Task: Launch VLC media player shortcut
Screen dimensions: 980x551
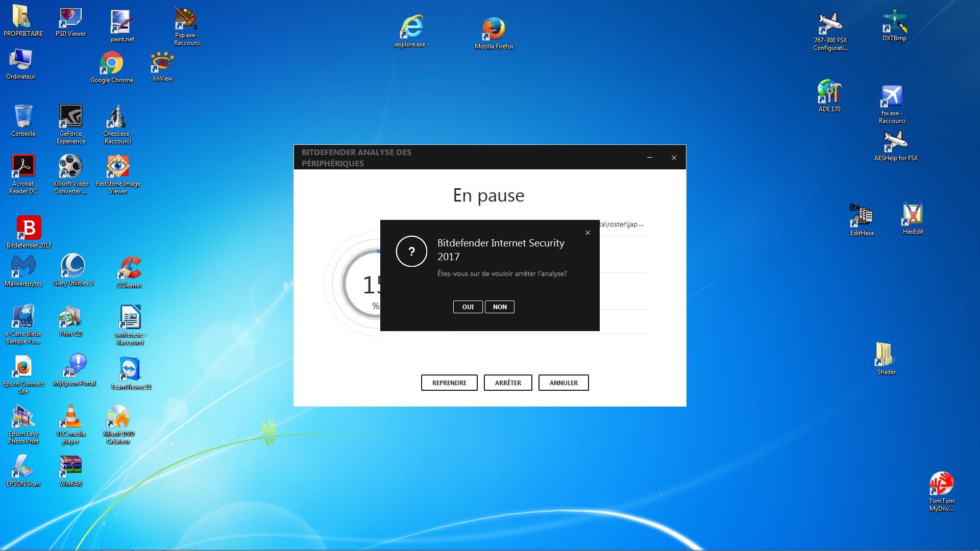Action: tap(70, 424)
